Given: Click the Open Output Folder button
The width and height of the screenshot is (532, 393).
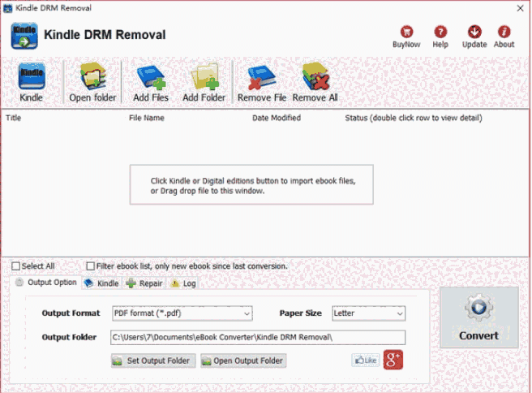Looking at the screenshot, I should point(243,361).
